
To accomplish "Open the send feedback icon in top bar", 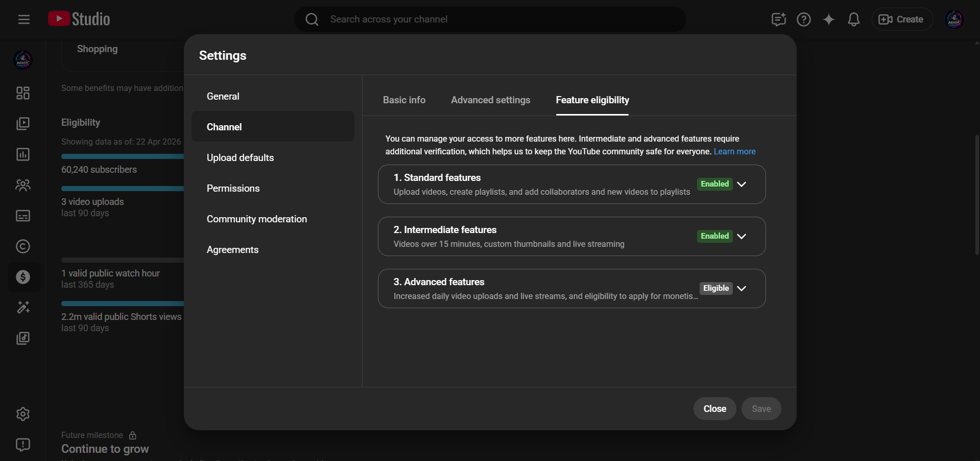I will click(778, 19).
